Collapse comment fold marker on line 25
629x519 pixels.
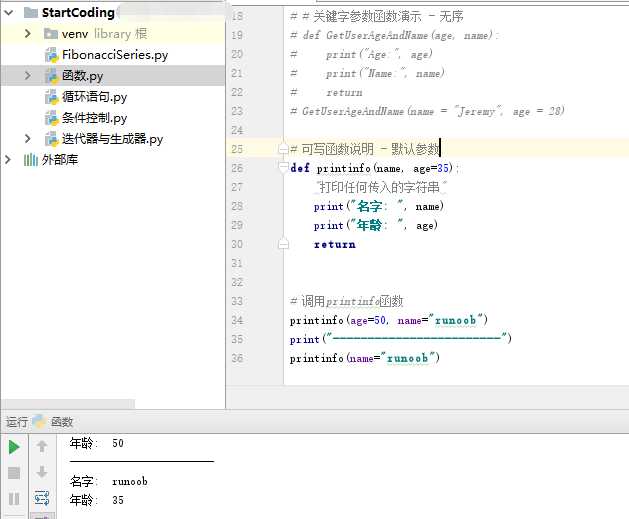[x=283, y=150]
